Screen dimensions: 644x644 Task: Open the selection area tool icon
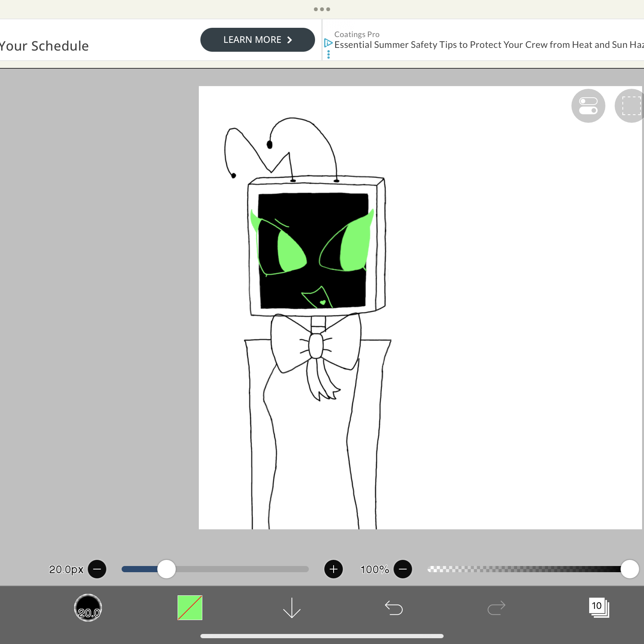point(631,106)
